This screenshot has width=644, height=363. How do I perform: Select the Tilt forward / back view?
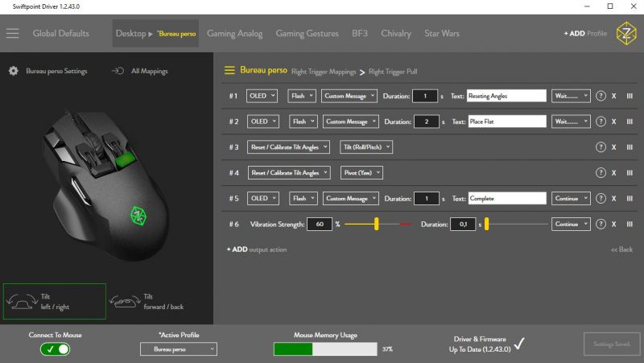click(x=147, y=301)
